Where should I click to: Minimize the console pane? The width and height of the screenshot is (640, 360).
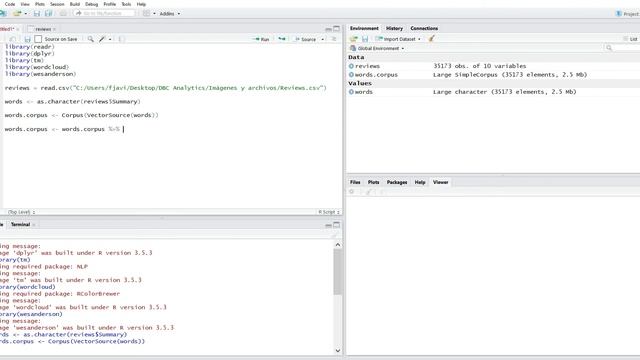(328, 225)
